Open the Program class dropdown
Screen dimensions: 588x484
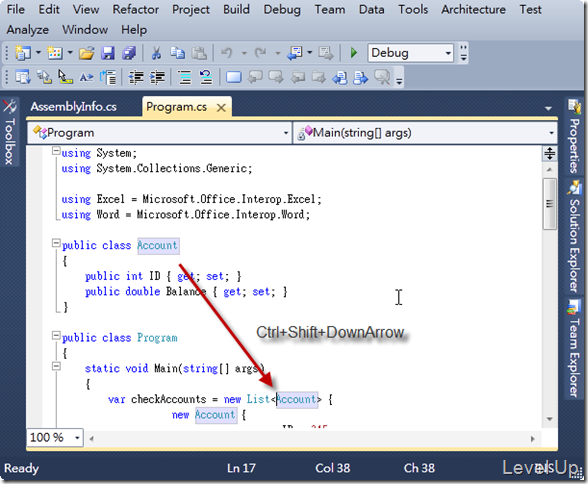click(x=160, y=133)
